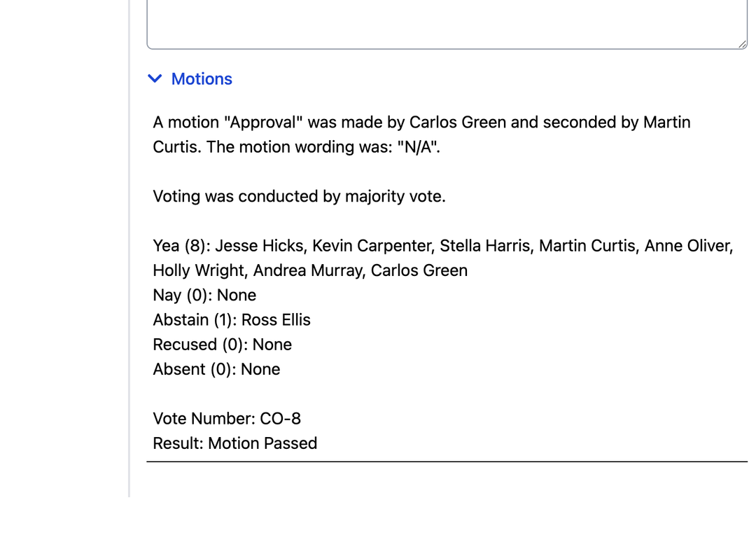Click the "Nay (0): None" line
This screenshot has width=756, height=554.
(204, 295)
